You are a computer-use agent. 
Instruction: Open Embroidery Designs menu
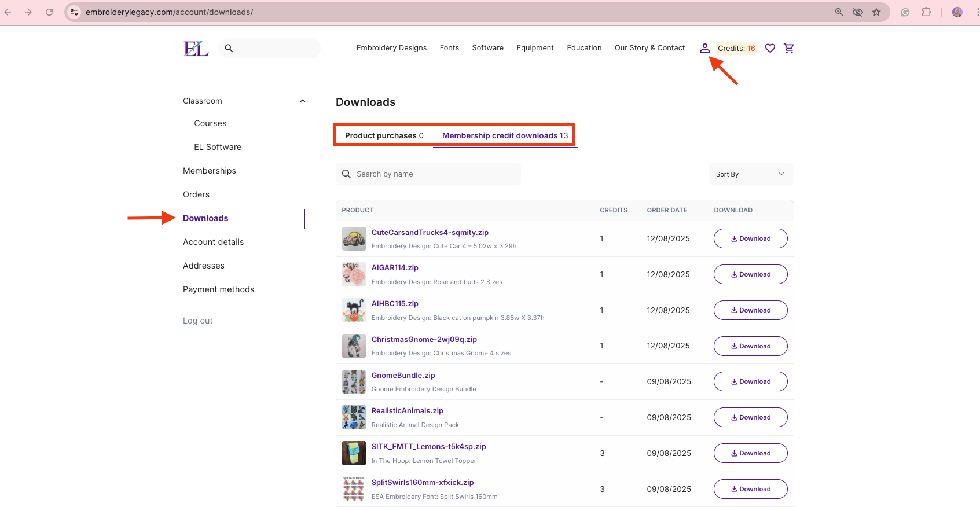[x=391, y=48]
